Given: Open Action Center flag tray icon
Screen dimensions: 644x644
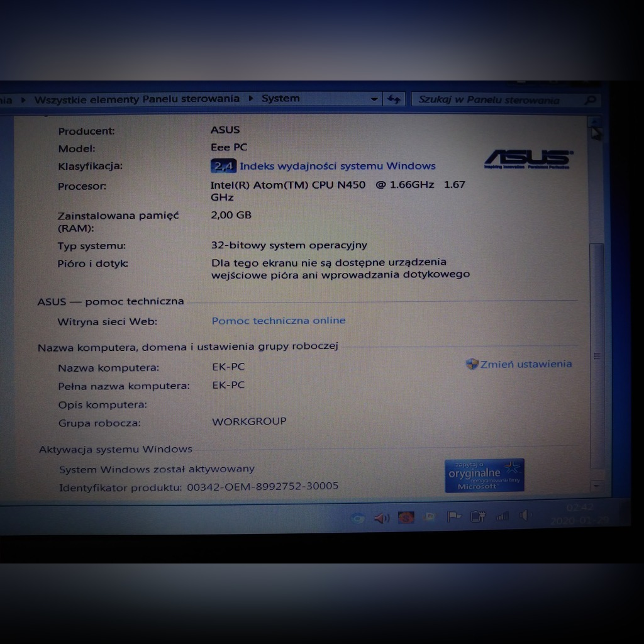Looking at the screenshot, I should [454, 516].
